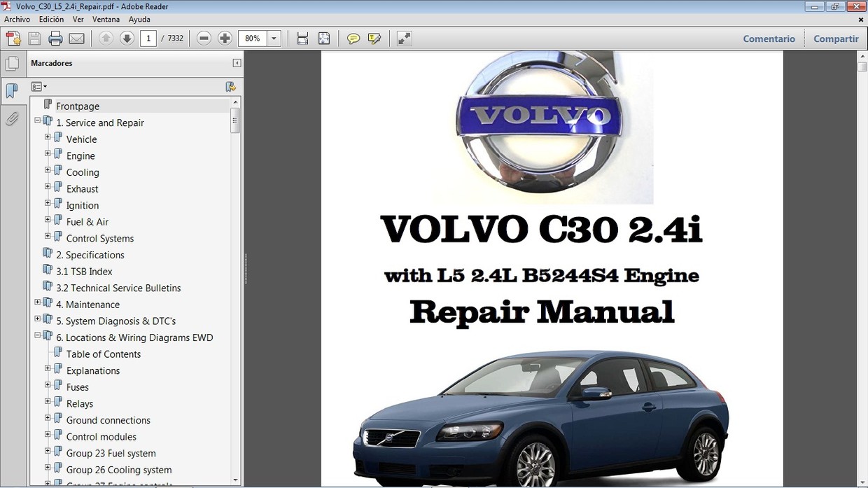868x488 pixels.
Task: Expand the 4. Maintenance bookmark
Action: click(x=38, y=302)
